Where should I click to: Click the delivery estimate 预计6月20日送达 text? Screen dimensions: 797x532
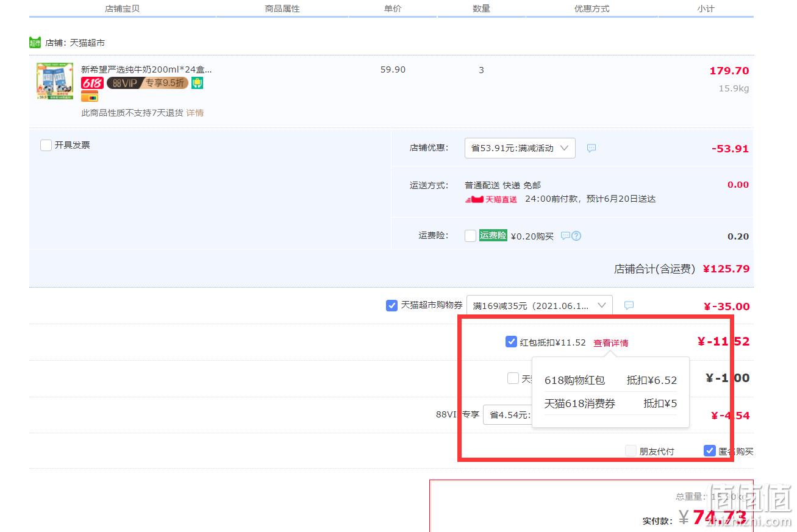[x=621, y=199]
